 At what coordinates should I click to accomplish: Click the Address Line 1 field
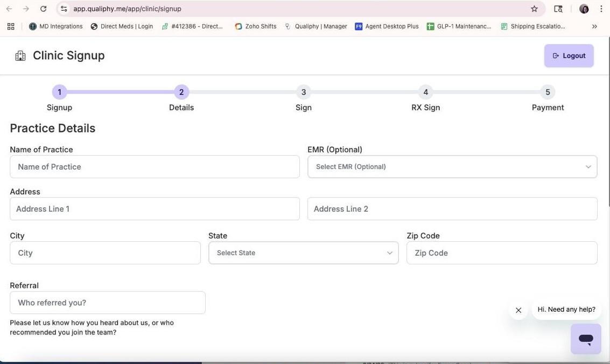155,209
